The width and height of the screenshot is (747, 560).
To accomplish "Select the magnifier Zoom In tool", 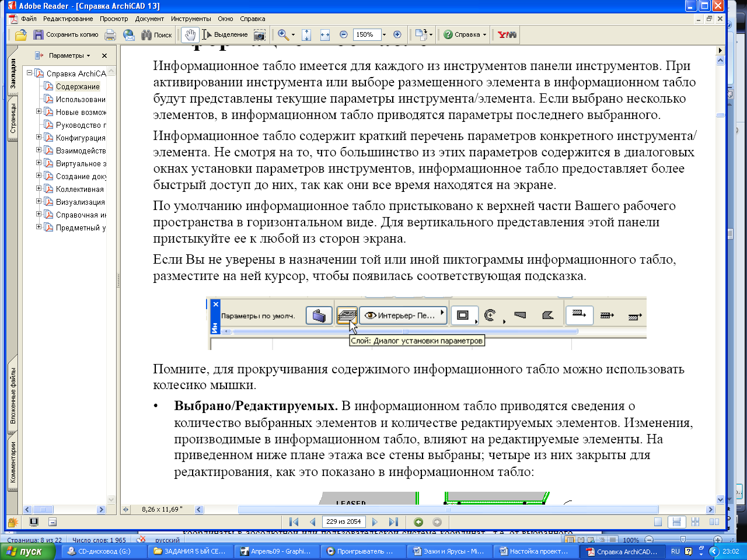I will [282, 35].
